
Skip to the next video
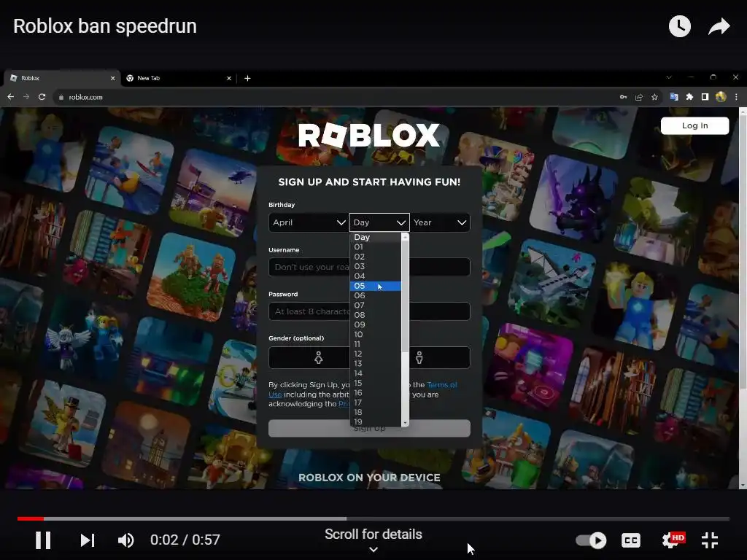point(88,540)
